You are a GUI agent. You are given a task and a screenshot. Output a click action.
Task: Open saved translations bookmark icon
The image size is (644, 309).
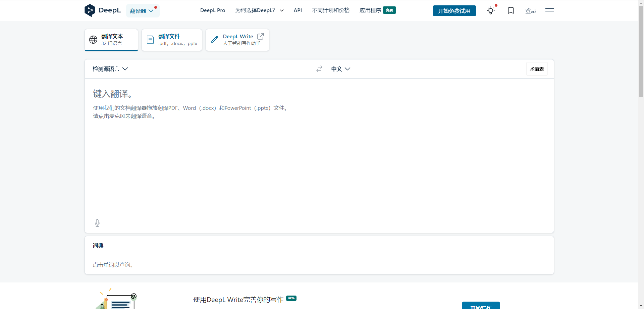point(511,11)
